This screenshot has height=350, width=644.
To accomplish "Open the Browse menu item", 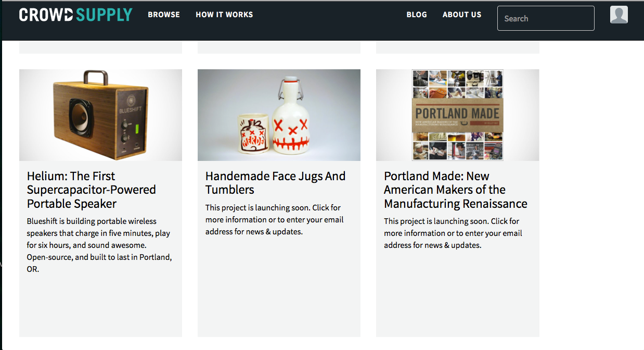I will coord(164,15).
